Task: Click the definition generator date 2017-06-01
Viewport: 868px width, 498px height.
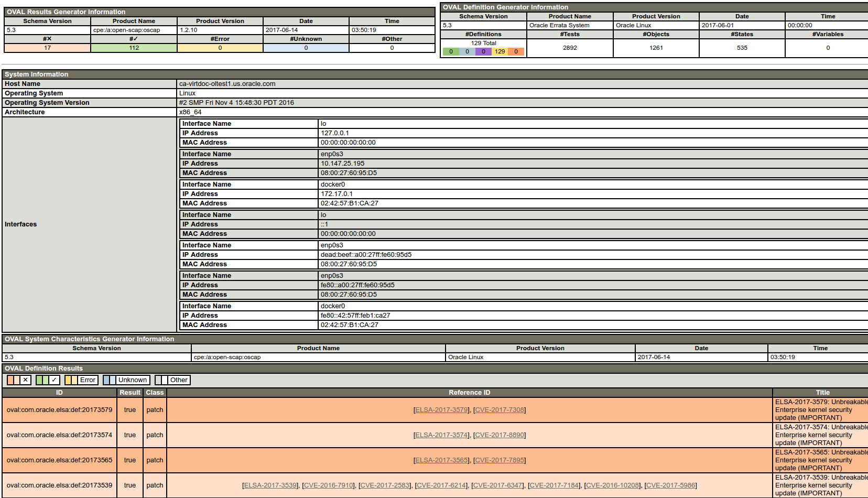Action: tap(718, 25)
